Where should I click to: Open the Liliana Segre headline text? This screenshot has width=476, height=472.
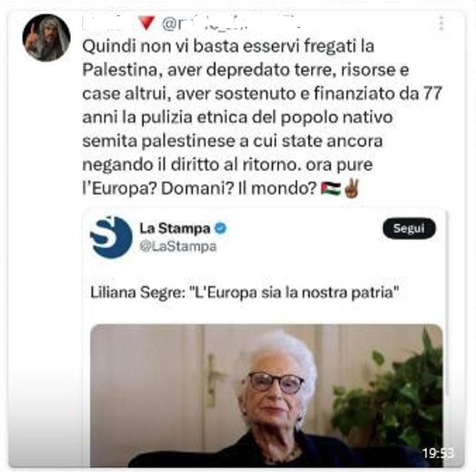[x=244, y=293]
